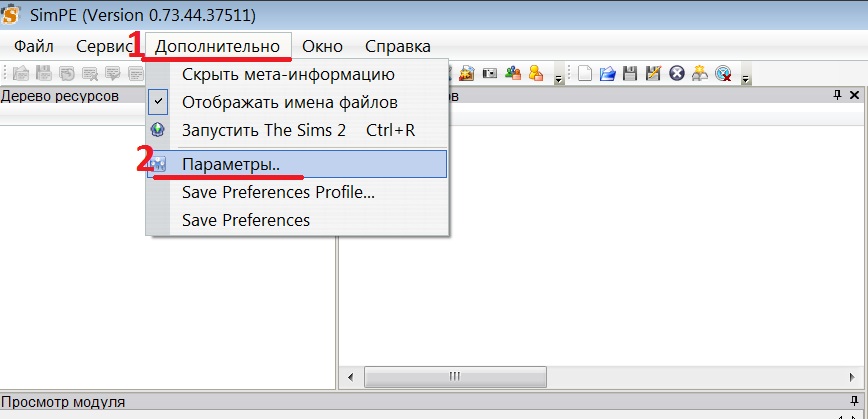Click the two-people toolbar icon
868x419 pixels.
(513, 73)
